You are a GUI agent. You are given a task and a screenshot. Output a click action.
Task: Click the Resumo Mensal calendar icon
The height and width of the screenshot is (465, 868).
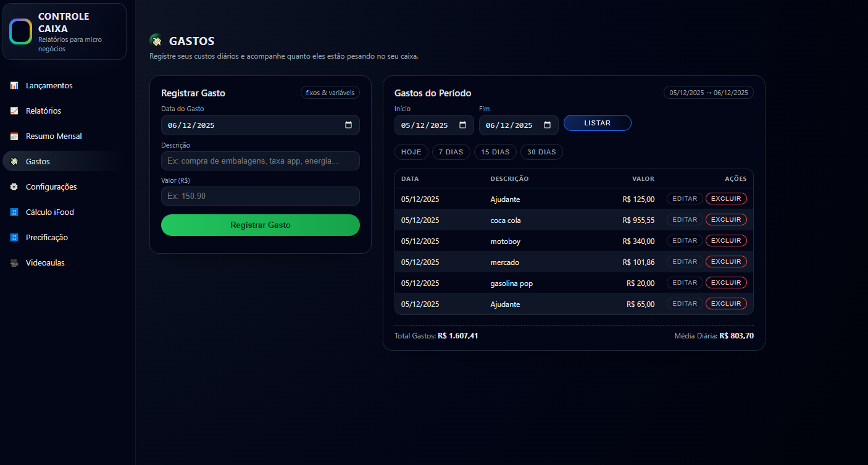(x=14, y=136)
